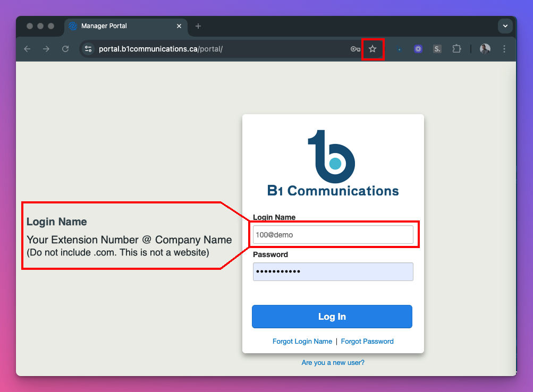The height and width of the screenshot is (392, 533).
Task: Focus the Login Name input field
Action: 333,235
